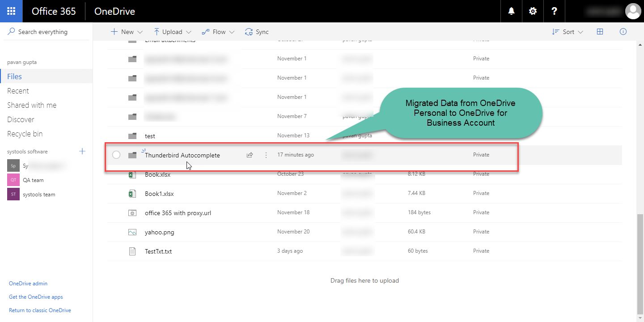The image size is (644, 322).
Task: Click the folder icon of the test folder
Action: point(132,136)
